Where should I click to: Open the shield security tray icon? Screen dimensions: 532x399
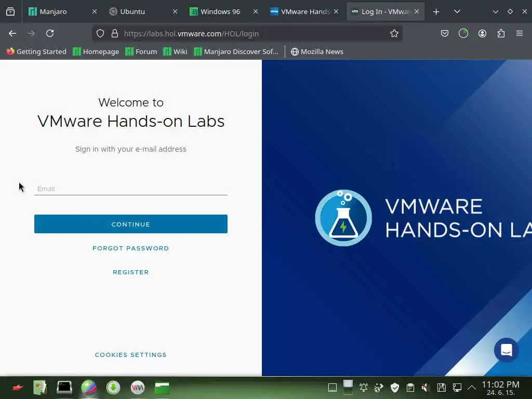coord(395,388)
